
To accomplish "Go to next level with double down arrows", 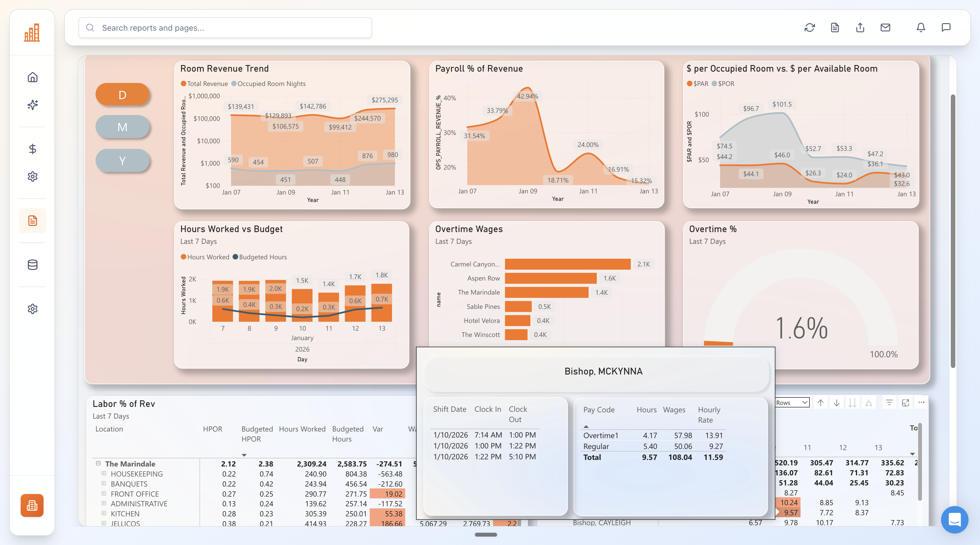I will [x=852, y=403].
